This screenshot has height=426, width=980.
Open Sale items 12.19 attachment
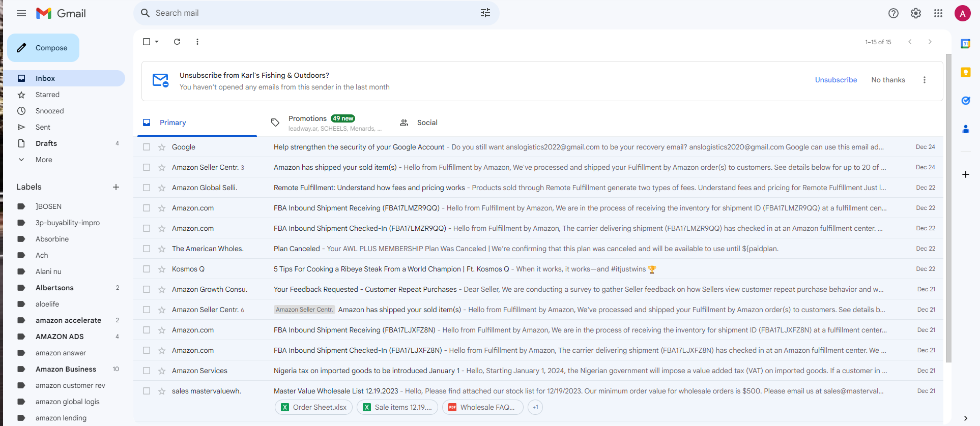(397, 407)
